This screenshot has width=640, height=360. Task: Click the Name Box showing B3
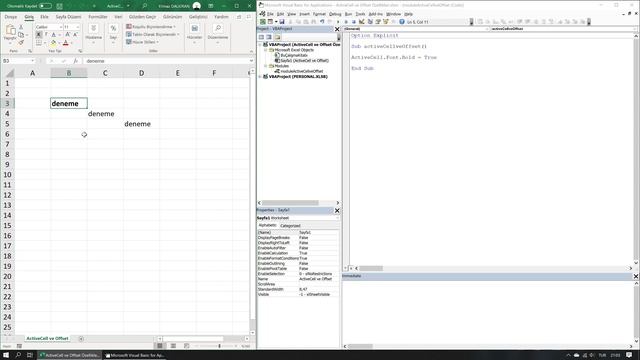click(x=19, y=61)
